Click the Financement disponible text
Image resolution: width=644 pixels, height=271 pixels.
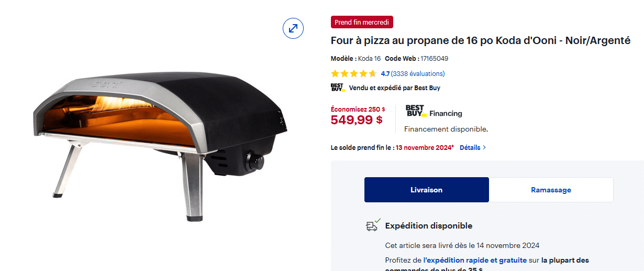click(x=446, y=129)
